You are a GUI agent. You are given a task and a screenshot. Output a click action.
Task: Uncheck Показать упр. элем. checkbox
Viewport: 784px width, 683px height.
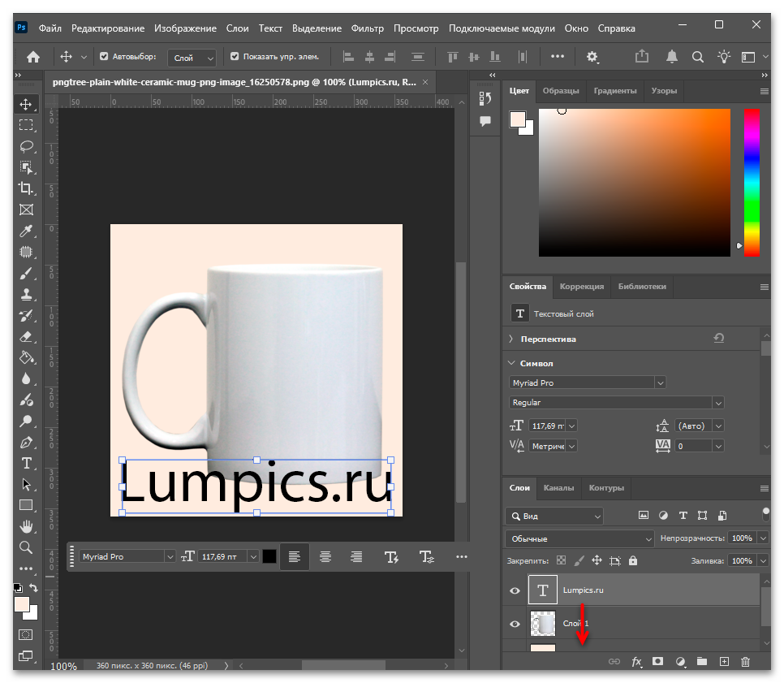click(235, 57)
